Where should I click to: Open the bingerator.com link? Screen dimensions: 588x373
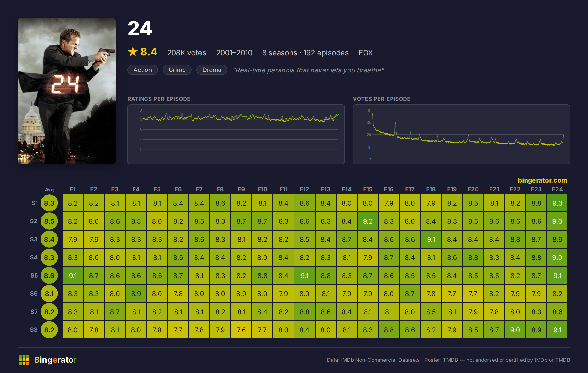(x=542, y=180)
